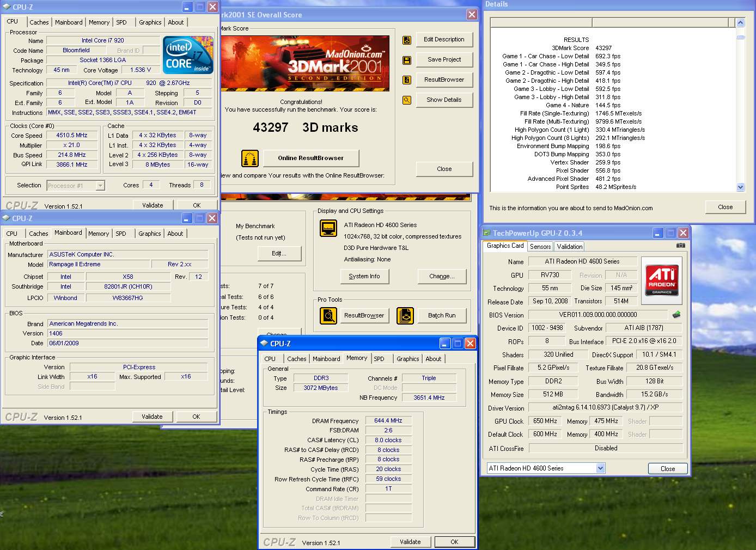Click the Change... button in Display settings
The width and height of the screenshot is (756, 550).
pyautogui.click(x=442, y=277)
